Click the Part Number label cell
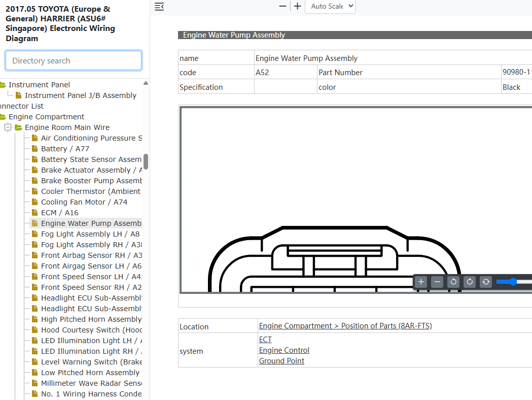 point(409,72)
